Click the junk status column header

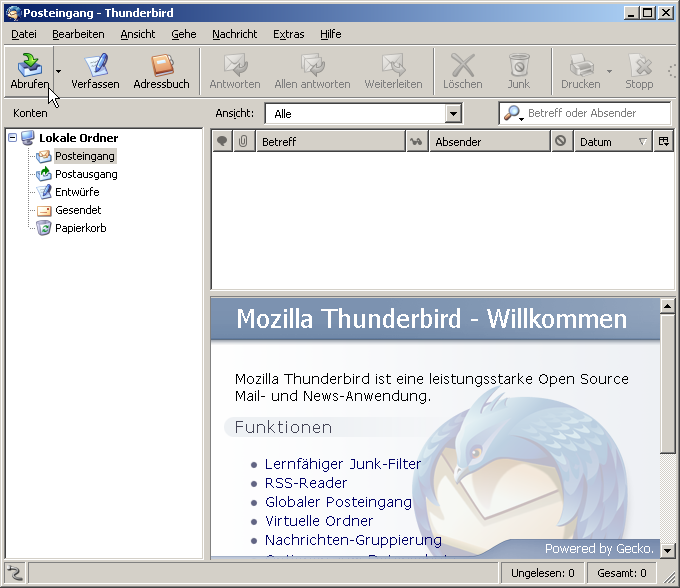(561, 141)
